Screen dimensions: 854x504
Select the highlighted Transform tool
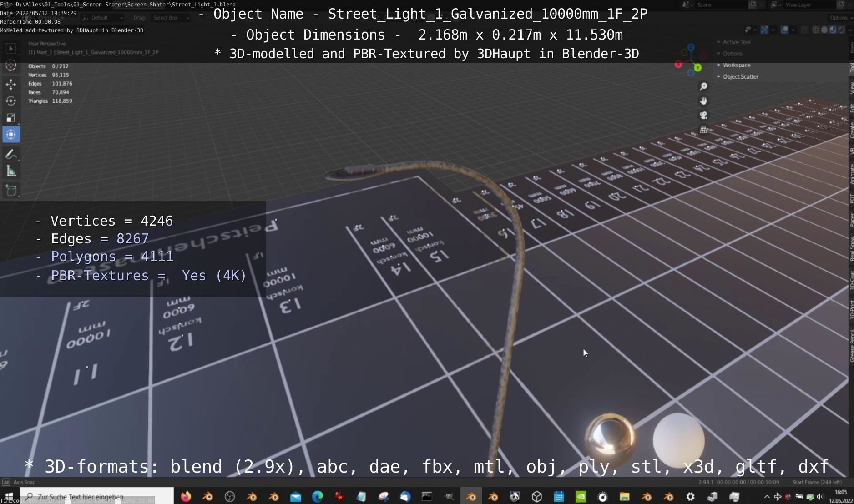pyautogui.click(x=11, y=135)
